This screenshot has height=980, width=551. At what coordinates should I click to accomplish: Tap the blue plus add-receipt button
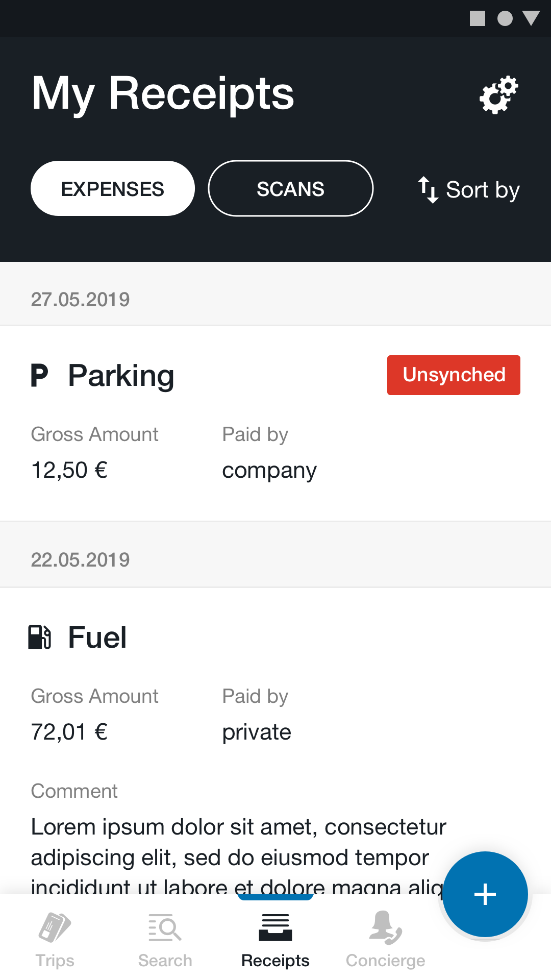tap(485, 894)
